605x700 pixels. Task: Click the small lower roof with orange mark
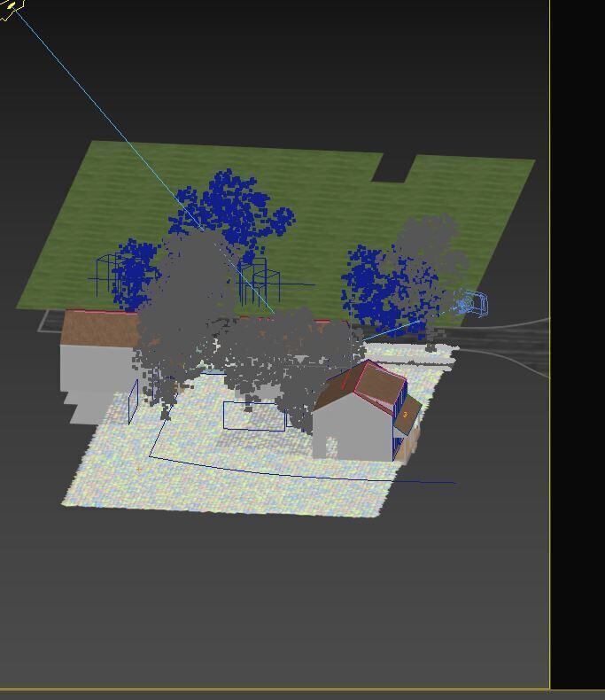tap(407, 416)
